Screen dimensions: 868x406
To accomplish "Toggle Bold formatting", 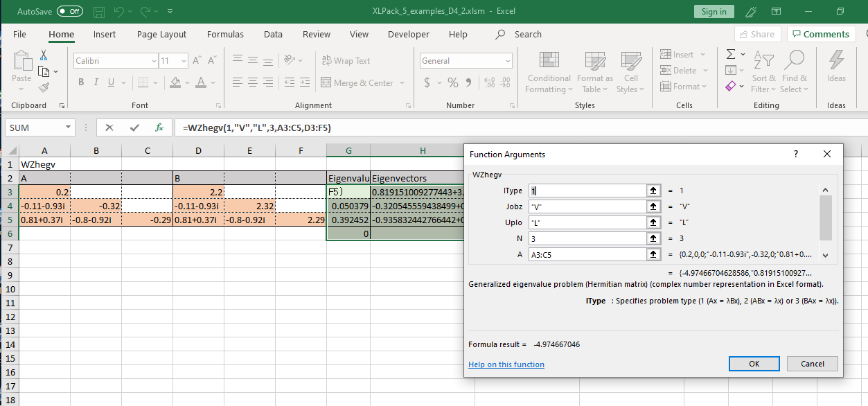I will (x=81, y=82).
